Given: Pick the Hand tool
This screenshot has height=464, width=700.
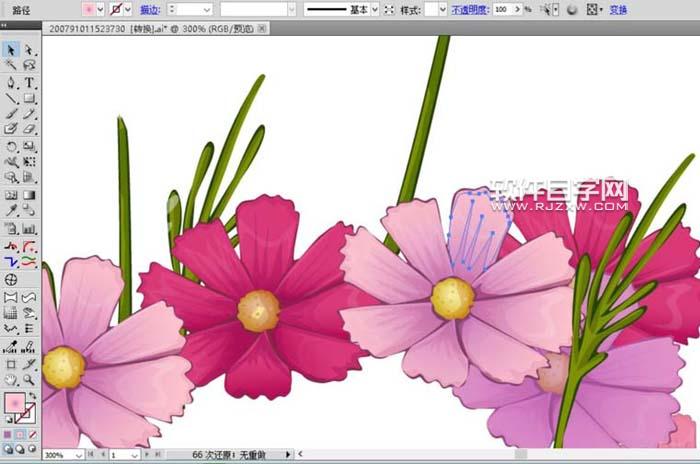Looking at the screenshot, I should pos(11,380).
